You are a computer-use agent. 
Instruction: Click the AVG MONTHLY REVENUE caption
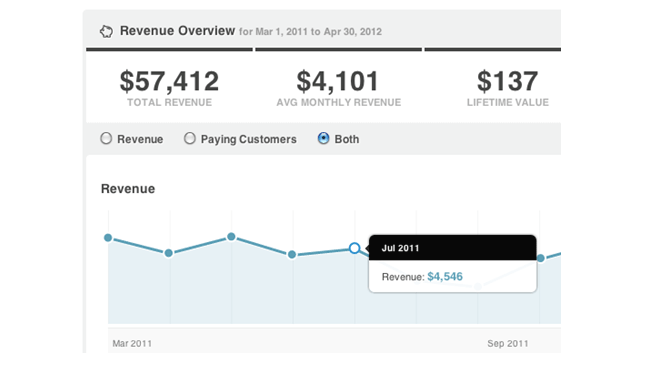[x=339, y=102]
